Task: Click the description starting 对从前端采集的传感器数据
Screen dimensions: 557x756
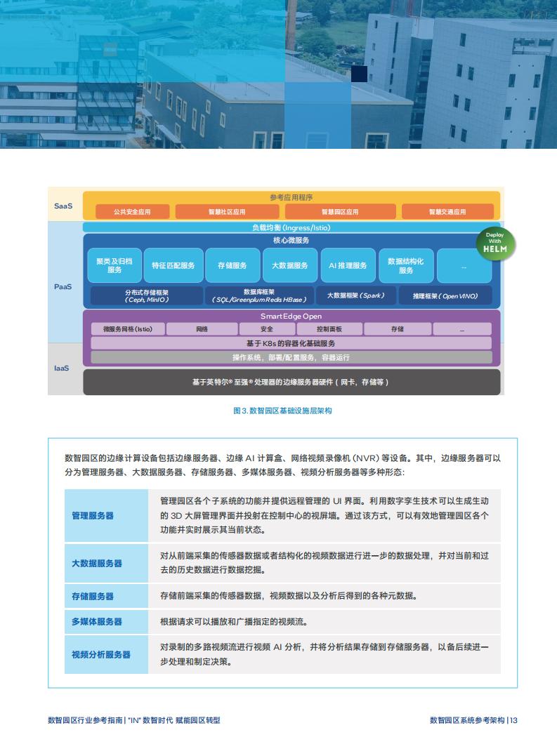Action: [324, 563]
